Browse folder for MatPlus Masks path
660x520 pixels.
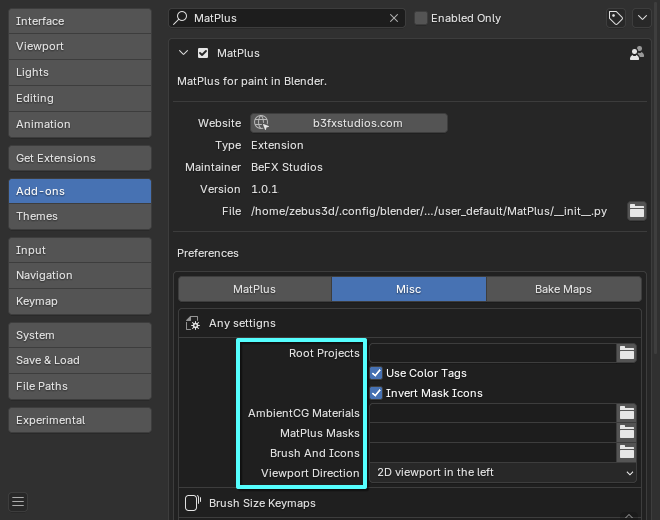pos(627,433)
